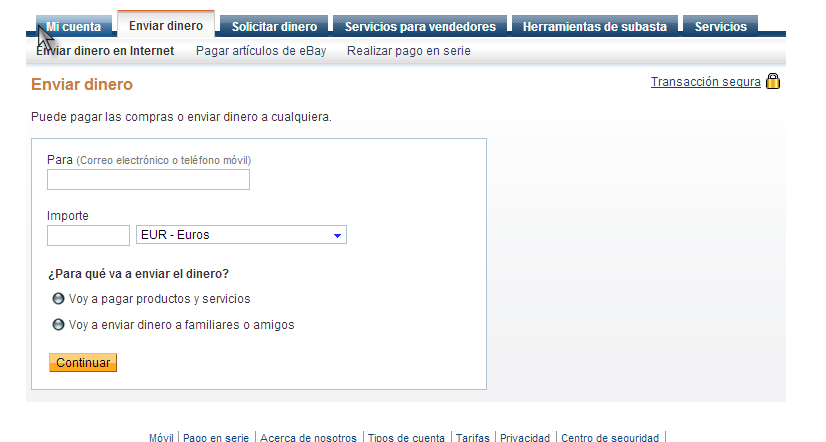
Task: Click the padlock secure transaction icon
Action: pos(773,82)
